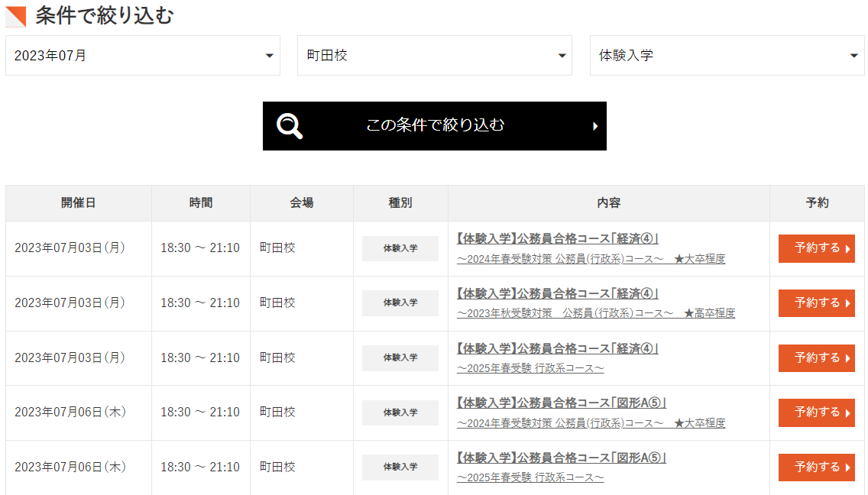Click the 2023年07月03日(月) date in the 高卒程度 row
This screenshot has width=868, height=495.
70,302
